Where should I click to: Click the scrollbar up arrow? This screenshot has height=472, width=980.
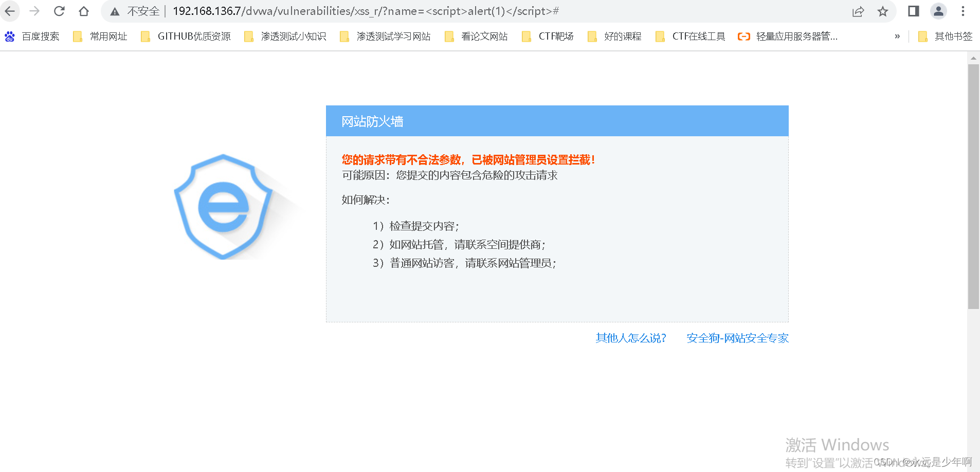point(973,58)
